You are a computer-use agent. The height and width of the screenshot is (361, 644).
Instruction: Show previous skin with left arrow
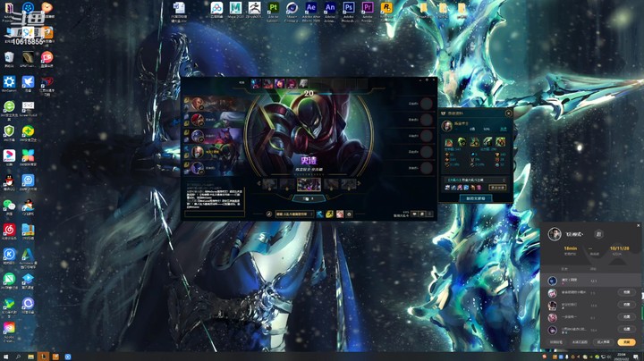click(x=258, y=184)
